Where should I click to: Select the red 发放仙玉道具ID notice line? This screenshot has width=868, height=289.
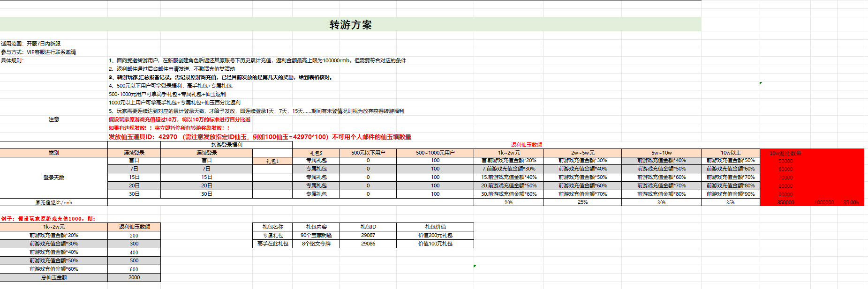[260, 137]
